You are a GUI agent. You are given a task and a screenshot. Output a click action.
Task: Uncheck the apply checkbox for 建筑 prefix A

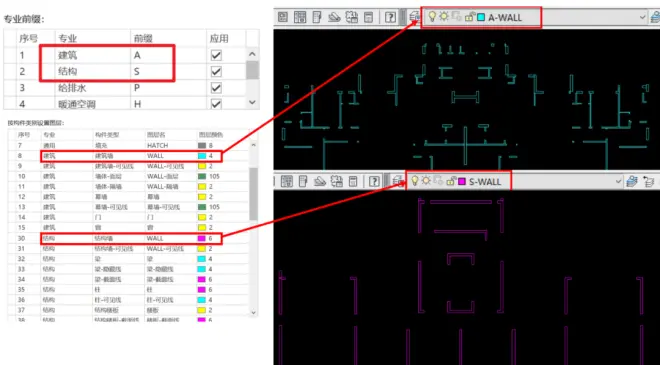pyautogui.click(x=216, y=56)
